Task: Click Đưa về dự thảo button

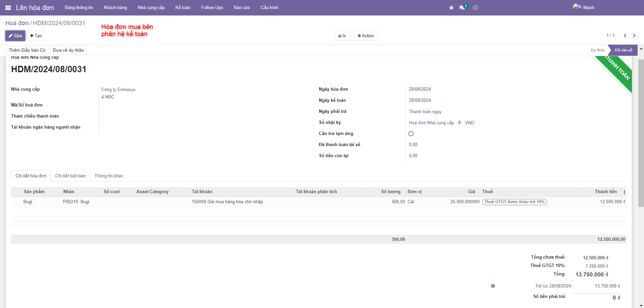Action: tap(68, 50)
